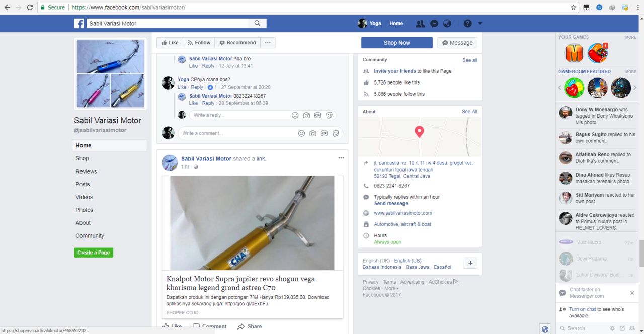Open sticker picker in reply box

pos(329,115)
